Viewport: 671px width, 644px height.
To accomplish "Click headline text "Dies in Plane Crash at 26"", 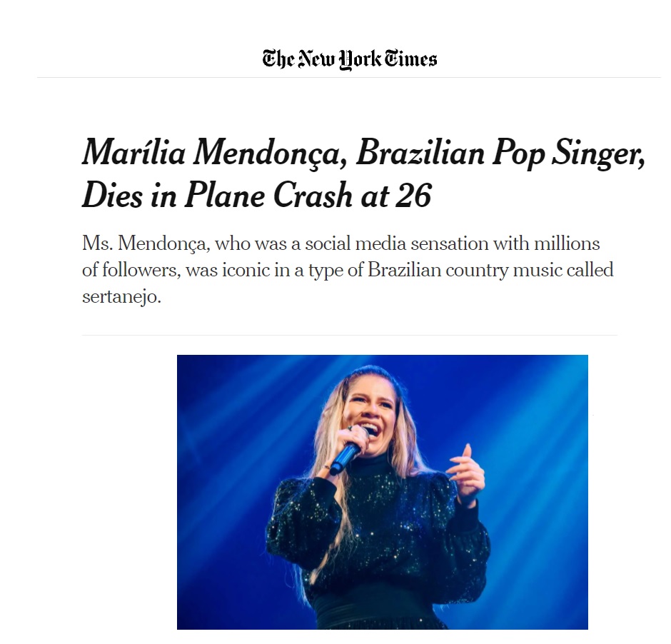I will click(x=257, y=196).
